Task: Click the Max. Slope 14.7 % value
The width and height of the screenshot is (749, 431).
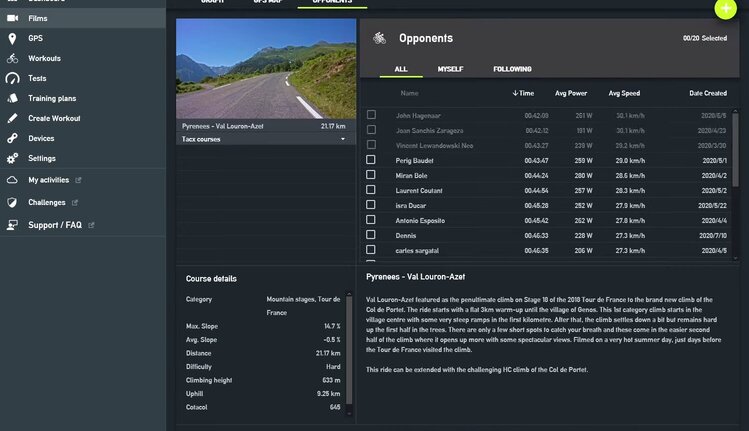Action: pos(332,326)
